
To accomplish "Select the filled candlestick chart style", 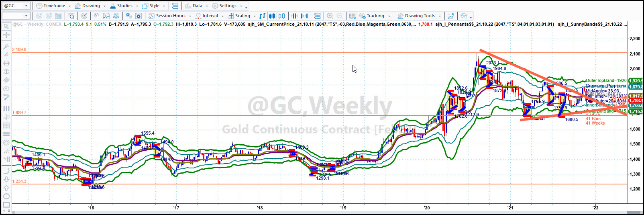I will [272, 16].
